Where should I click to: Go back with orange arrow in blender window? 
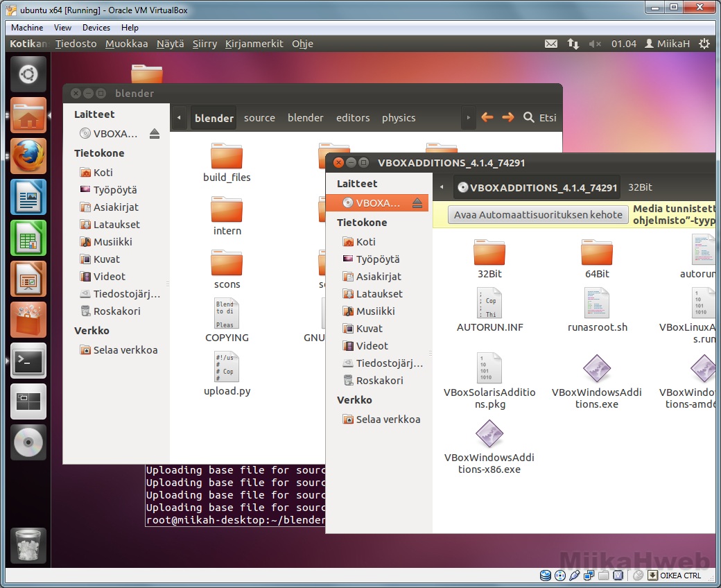point(487,118)
